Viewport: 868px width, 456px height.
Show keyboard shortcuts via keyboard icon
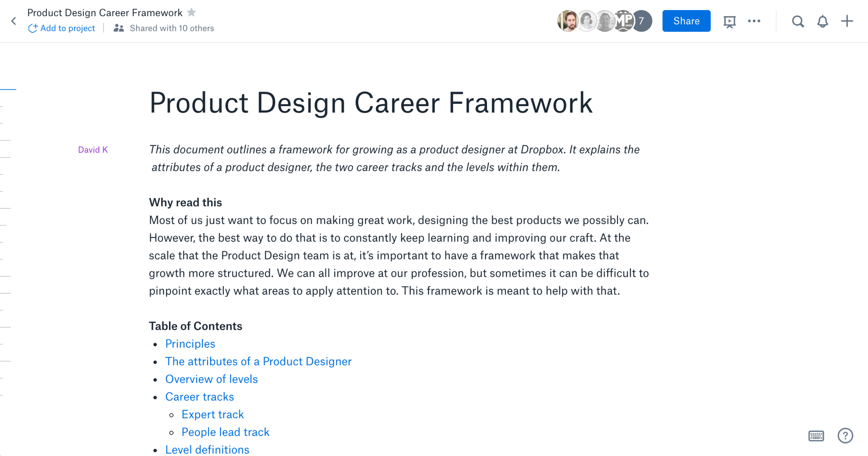[816, 435]
